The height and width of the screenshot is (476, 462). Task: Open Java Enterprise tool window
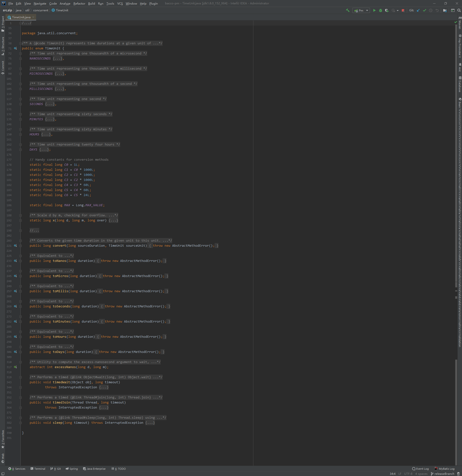click(x=94, y=469)
